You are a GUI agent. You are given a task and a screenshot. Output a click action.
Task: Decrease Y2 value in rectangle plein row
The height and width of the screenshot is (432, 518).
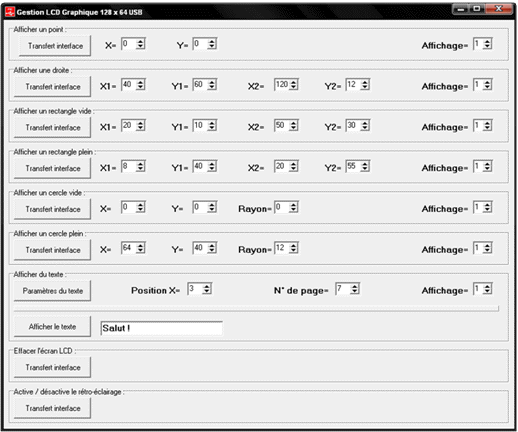(x=365, y=169)
